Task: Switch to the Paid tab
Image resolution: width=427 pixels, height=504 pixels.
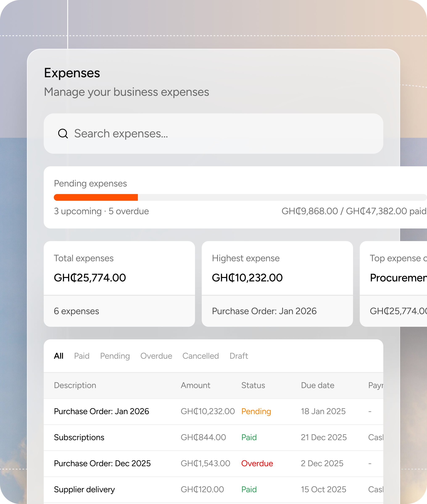Action: [x=82, y=356]
